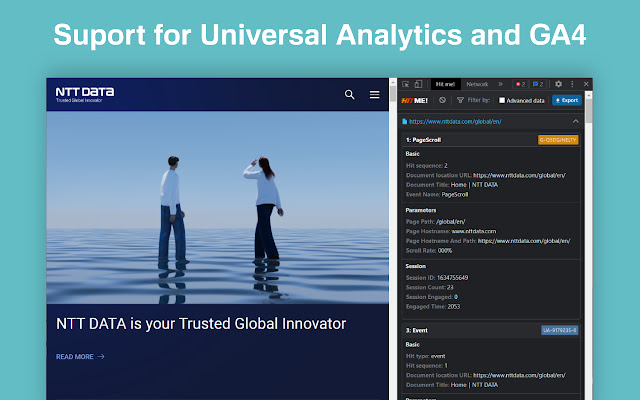Click the blue messages count badge
The image size is (640, 400).
click(536, 85)
